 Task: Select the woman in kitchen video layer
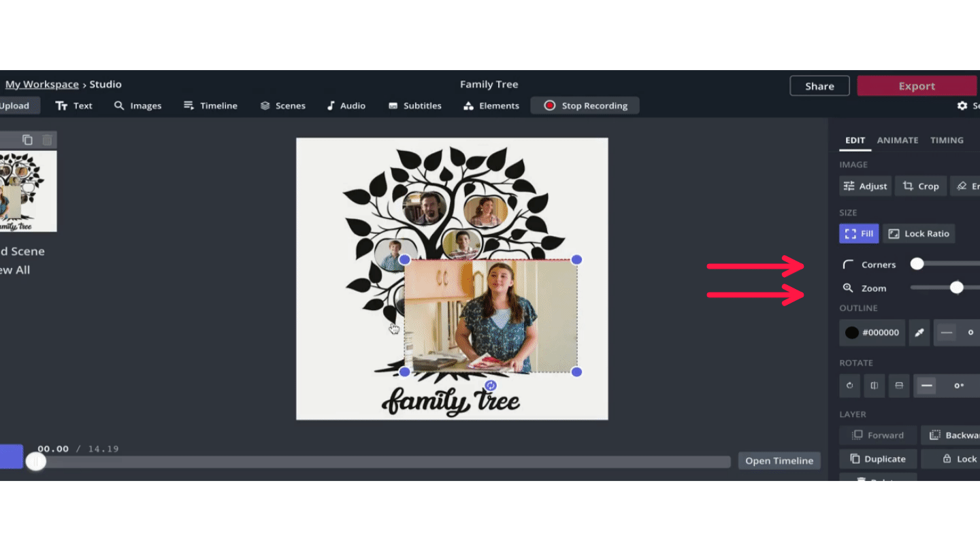[491, 316]
